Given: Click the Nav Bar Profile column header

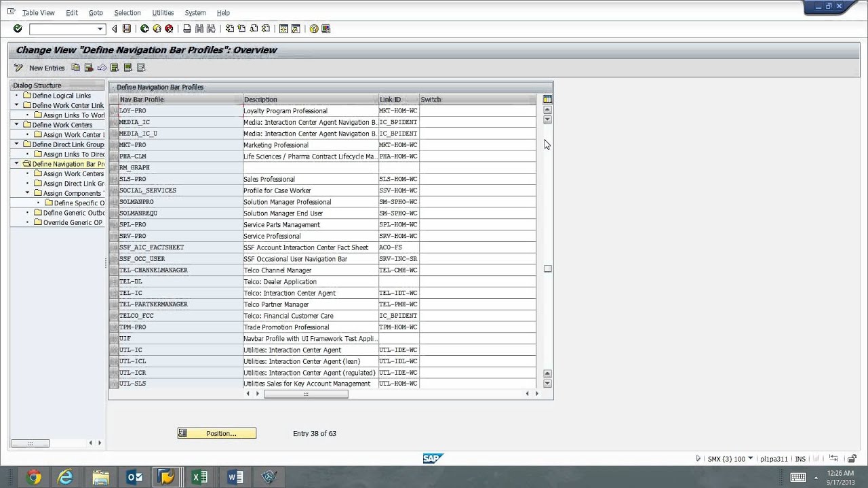Looking at the screenshot, I should pos(181,100).
